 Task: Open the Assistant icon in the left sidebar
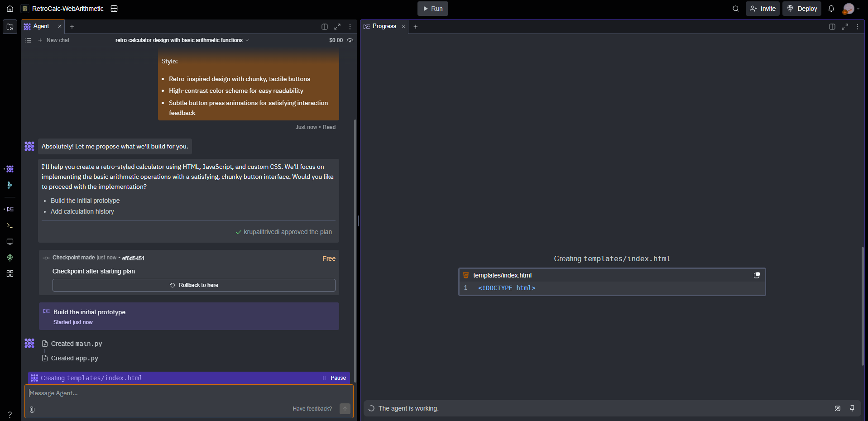10,185
